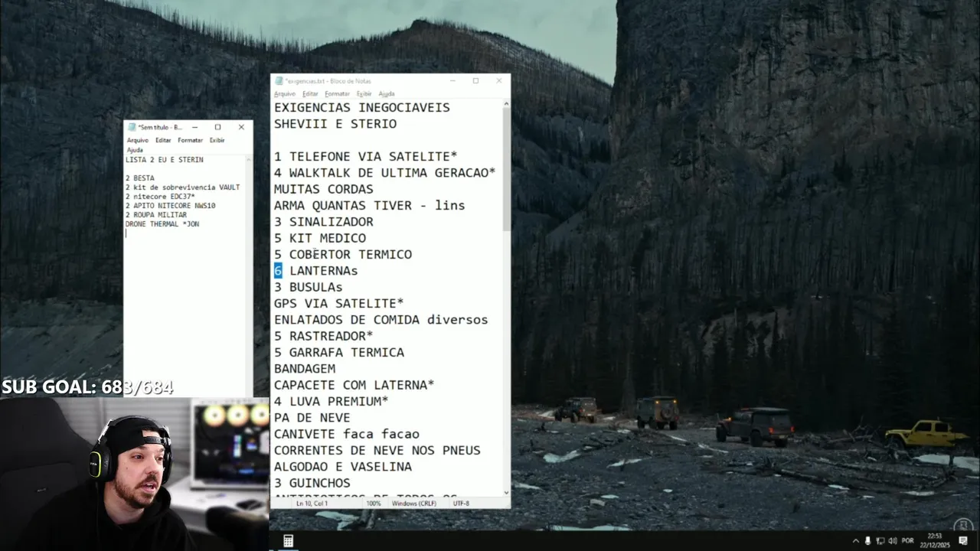Click scroll-up arrow in Sem título scrollbar
Viewport: 980px width, 551px height.
click(x=249, y=160)
